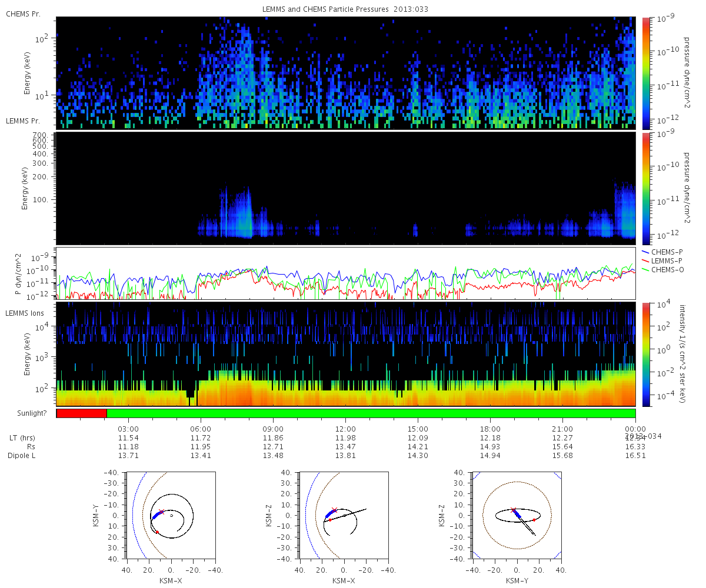Image resolution: width=706 pixels, height=588 pixels.
Task: Click the 06:00 time axis label
Action: 201,429
